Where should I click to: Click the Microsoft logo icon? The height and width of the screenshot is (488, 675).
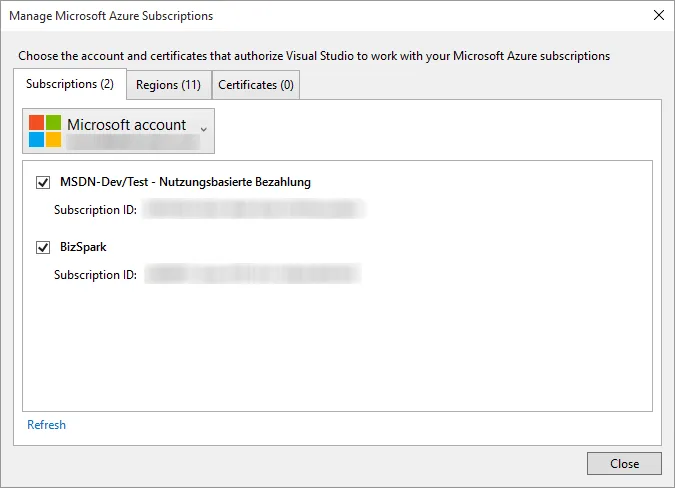click(x=44, y=131)
